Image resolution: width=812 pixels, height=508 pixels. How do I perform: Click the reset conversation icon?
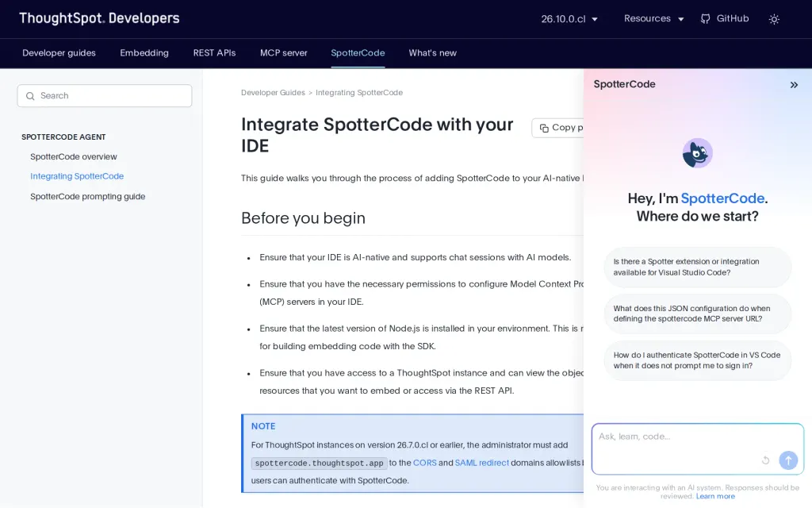pyautogui.click(x=765, y=460)
